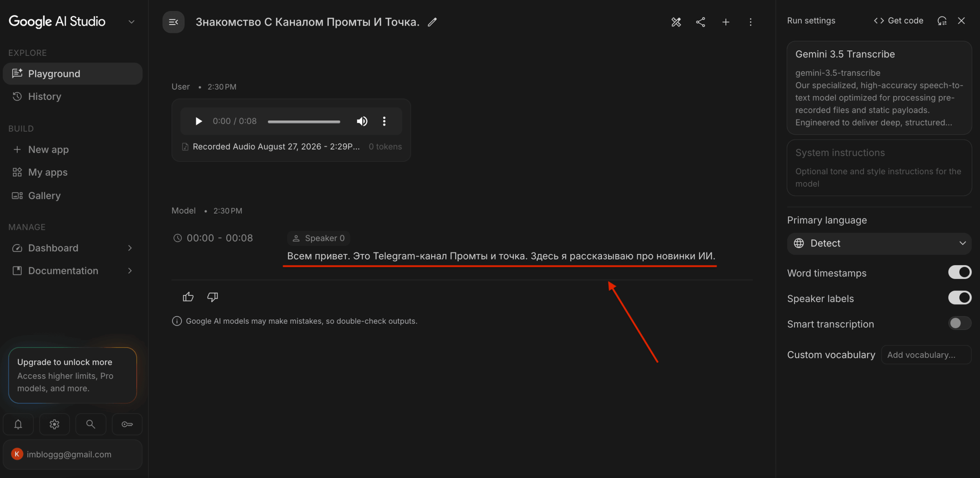
Task: Reset run settings to default icon
Action: (942, 21)
